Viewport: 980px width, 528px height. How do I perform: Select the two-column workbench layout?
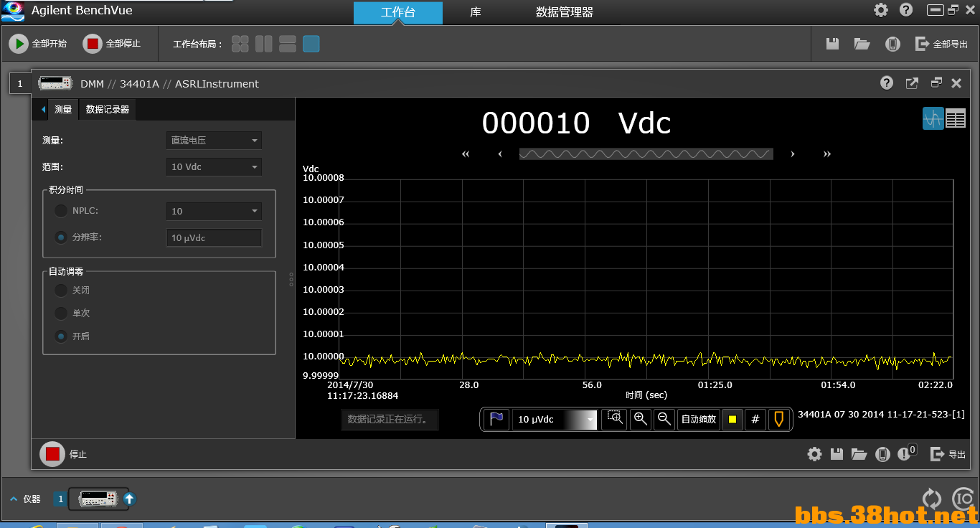coord(264,44)
